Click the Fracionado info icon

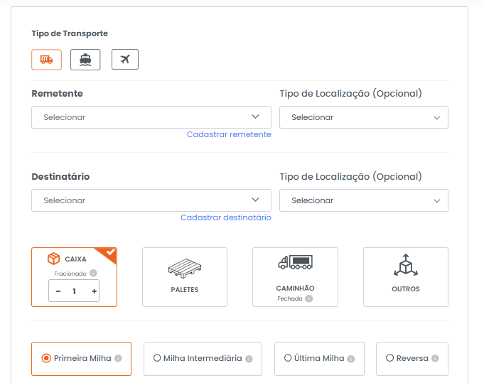point(93,273)
